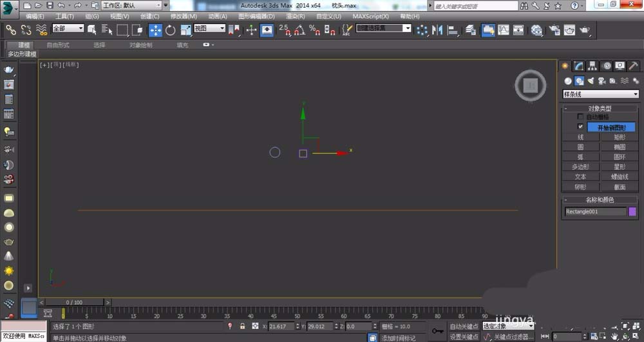Select the Select and Link tool
644x342 pixels.
click(11, 30)
